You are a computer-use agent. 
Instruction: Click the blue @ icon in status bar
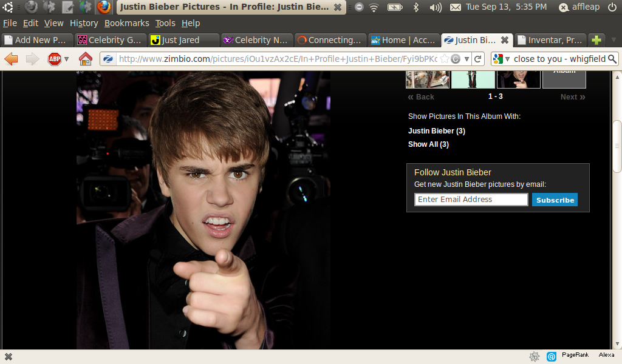[552, 357]
